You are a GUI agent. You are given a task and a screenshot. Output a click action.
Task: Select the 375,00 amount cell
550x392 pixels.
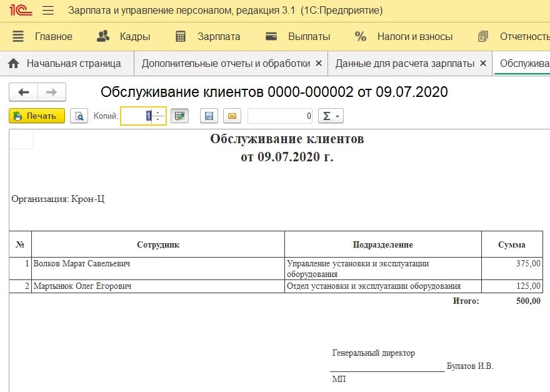(x=512, y=268)
